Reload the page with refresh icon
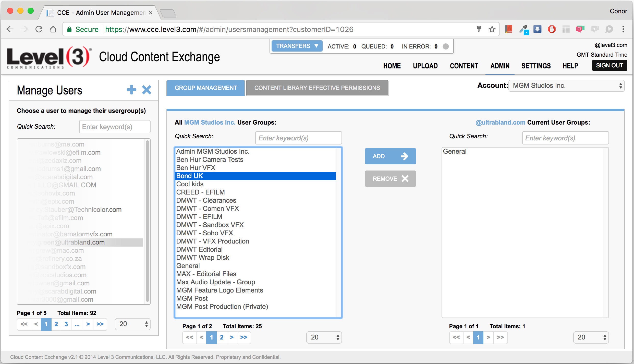Screen dimensions: 634x364 pyautogui.click(x=39, y=29)
